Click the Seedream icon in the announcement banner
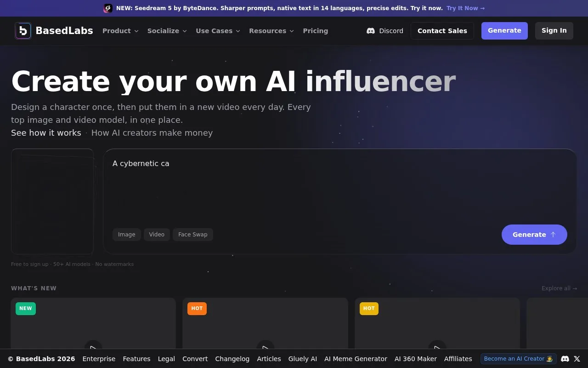 [108, 8]
